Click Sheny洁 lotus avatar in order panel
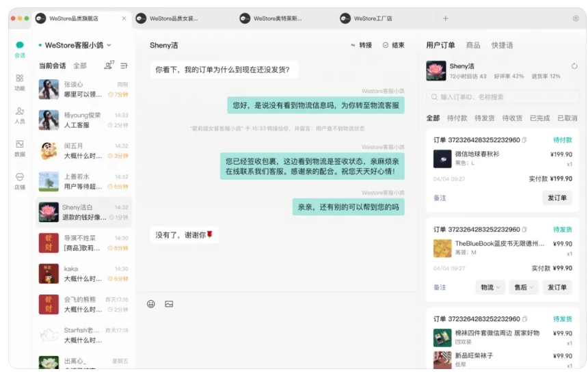 pyautogui.click(x=436, y=70)
